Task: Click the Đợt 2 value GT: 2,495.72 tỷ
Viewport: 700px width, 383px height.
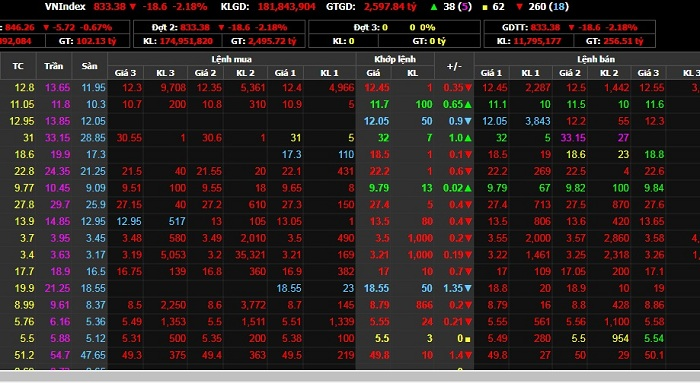Action: tap(263, 41)
